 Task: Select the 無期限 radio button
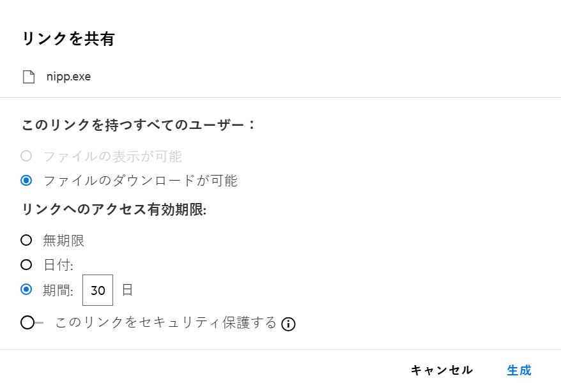pyautogui.click(x=26, y=240)
